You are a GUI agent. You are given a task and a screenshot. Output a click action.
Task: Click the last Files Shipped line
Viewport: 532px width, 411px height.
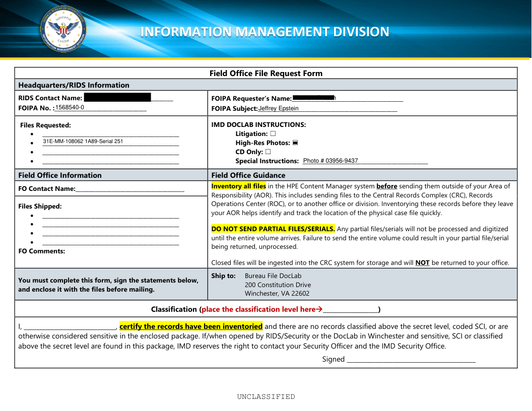(111, 242)
